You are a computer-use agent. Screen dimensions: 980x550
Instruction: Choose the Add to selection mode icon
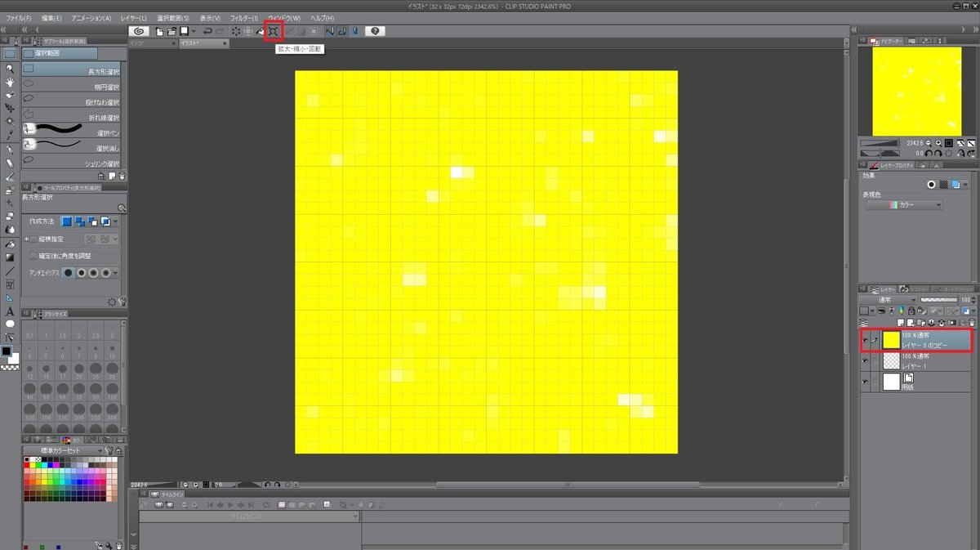(80, 221)
